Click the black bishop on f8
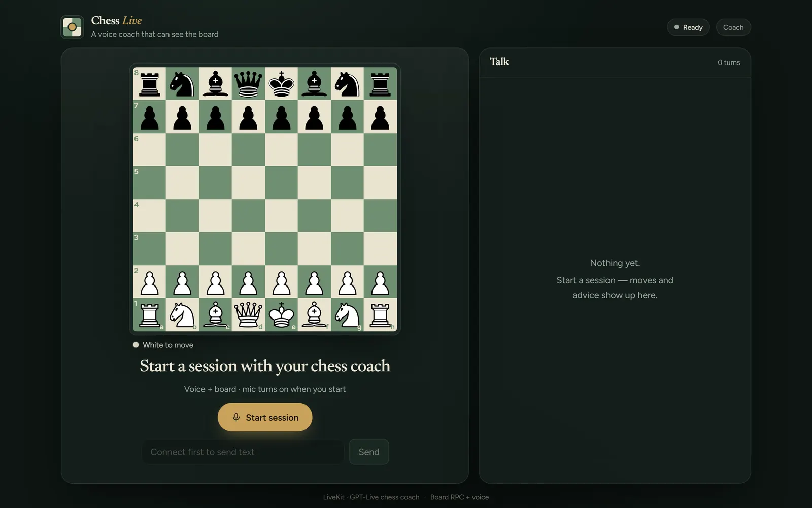The height and width of the screenshot is (508, 812). pos(314,83)
